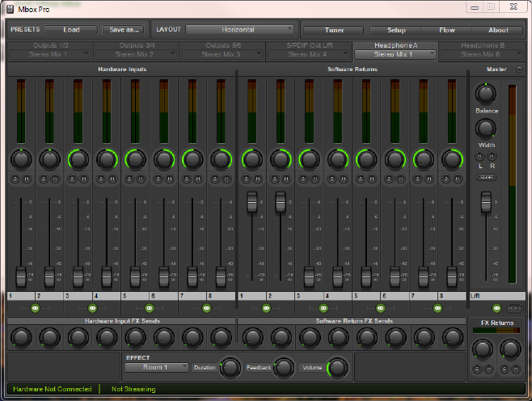Click first Hardware Input FX Send knob
Screen dimensions: 532x401
[21, 338]
